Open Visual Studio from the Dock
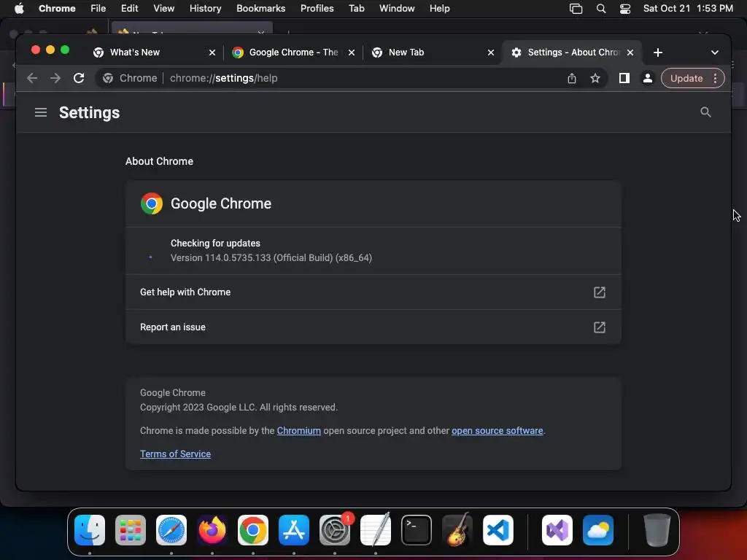747x560 pixels. pyautogui.click(x=557, y=530)
